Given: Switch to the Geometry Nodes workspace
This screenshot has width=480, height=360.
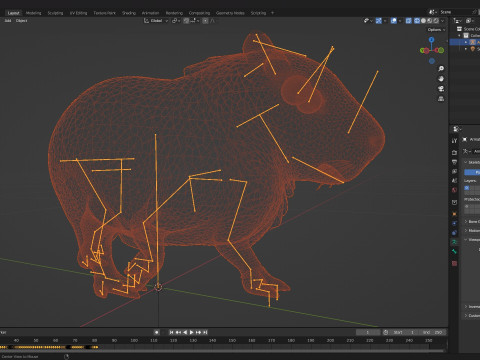Looking at the screenshot, I should 230,13.
